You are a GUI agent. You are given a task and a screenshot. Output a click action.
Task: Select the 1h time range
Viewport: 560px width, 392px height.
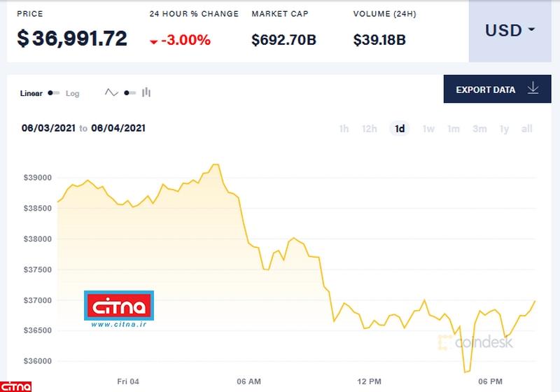point(344,129)
